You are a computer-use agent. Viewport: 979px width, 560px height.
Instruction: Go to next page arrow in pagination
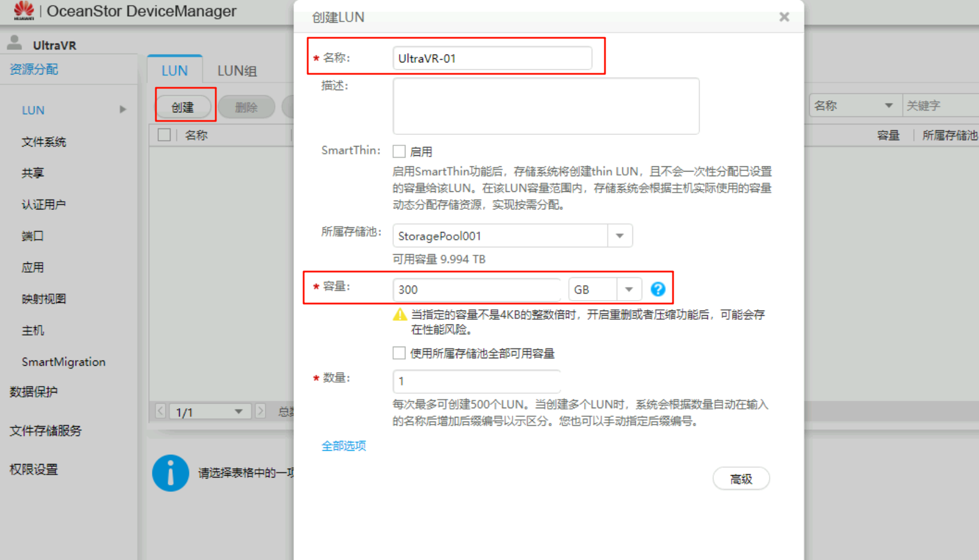pyautogui.click(x=261, y=411)
